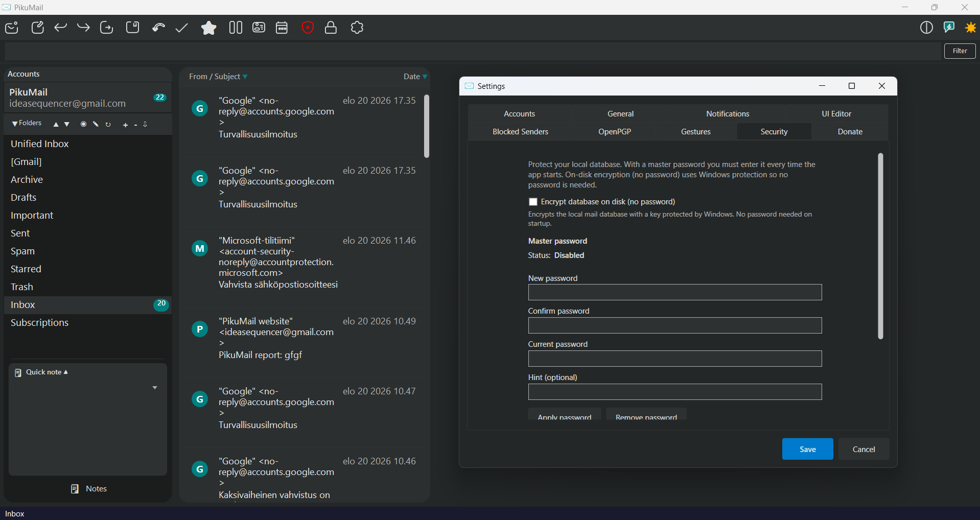Add a folder with plus icon
Image resolution: width=980 pixels, height=520 pixels.
pyautogui.click(x=125, y=125)
